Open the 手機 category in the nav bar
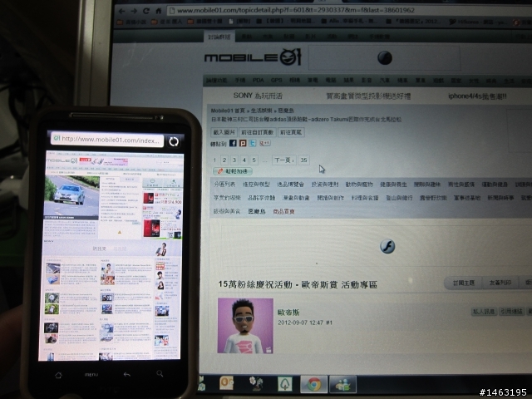The height and width of the screenshot is (399, 532). [240, 81]
